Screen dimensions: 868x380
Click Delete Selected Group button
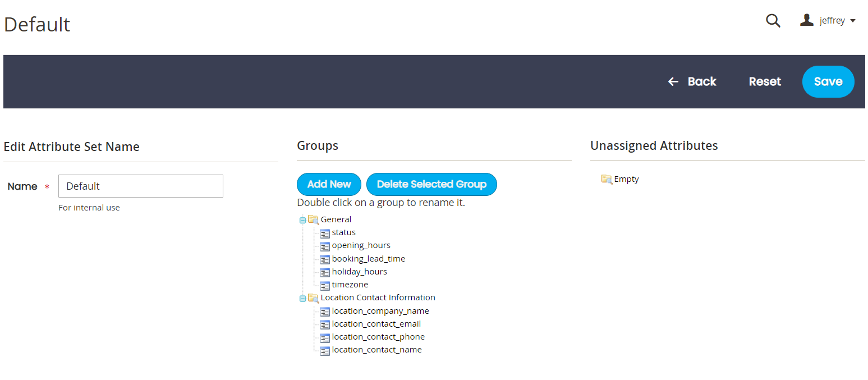pyautogui.click(x=431, y=184)
